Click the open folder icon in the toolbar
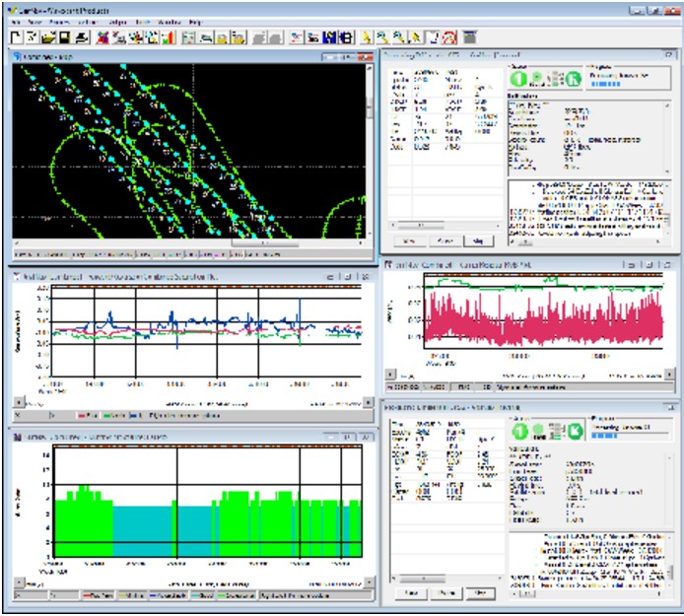Viewport: 684px width, 616px height. (45, 37)
